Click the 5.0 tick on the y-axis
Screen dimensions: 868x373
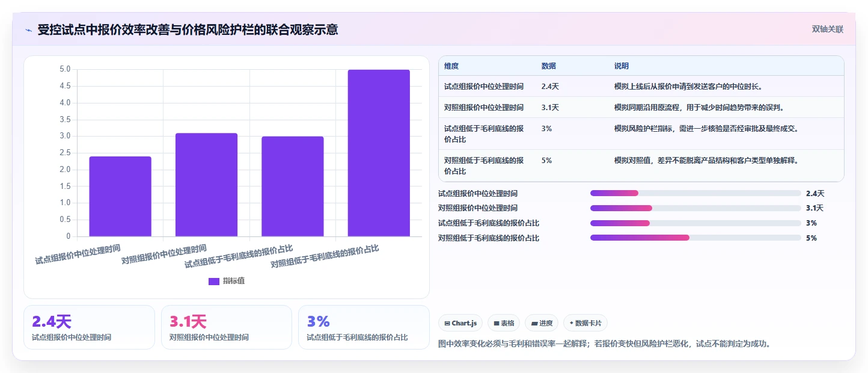coord(65,69)
